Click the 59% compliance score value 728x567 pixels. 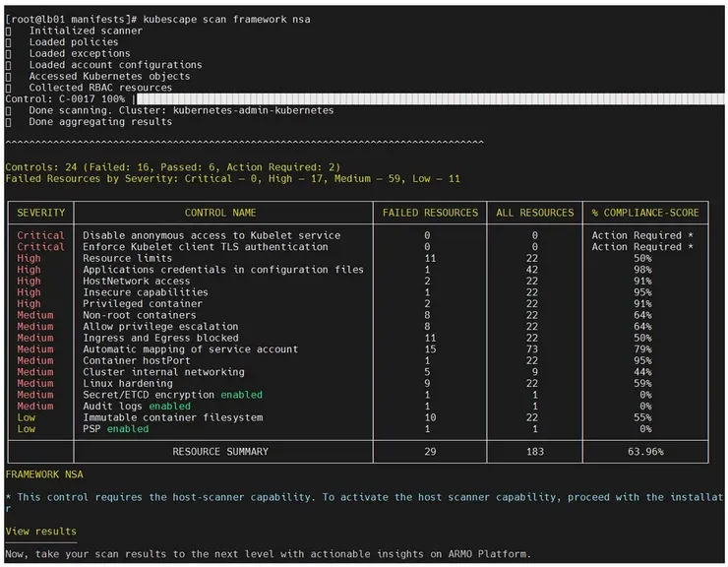pyautogui.click(x=642, y=384)
